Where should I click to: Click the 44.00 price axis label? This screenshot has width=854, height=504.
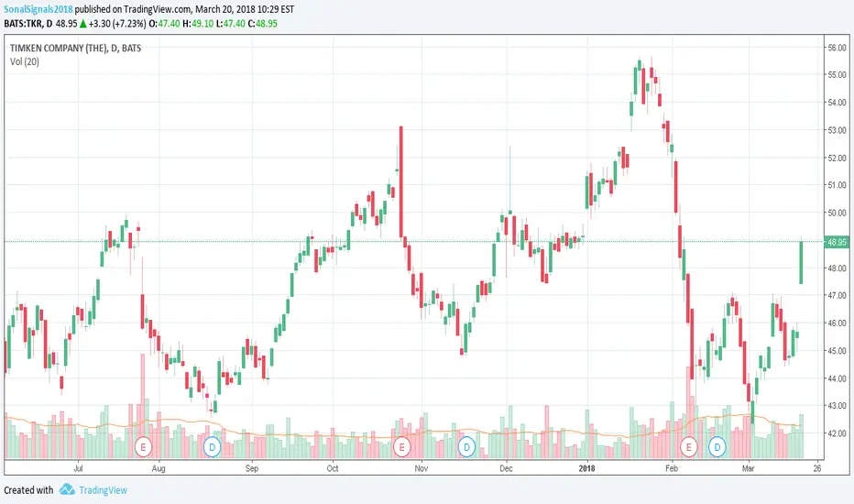point(838,378)
